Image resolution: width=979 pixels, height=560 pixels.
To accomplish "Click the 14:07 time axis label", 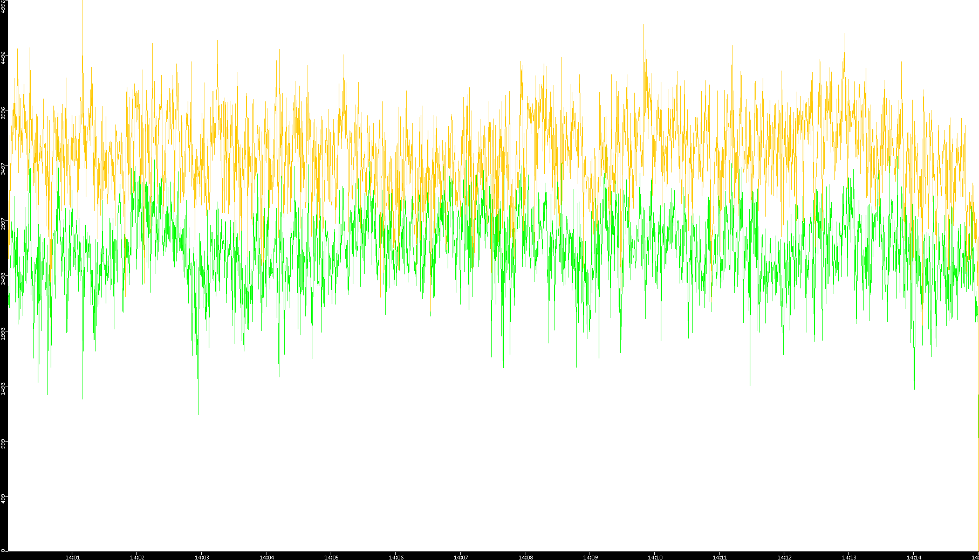I will (461, 557).
